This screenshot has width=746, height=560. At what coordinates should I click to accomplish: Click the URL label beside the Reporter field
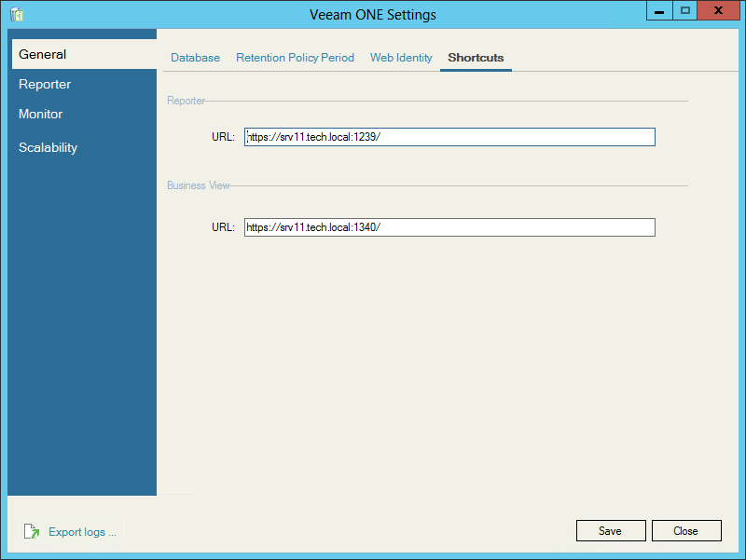[223, 137]
